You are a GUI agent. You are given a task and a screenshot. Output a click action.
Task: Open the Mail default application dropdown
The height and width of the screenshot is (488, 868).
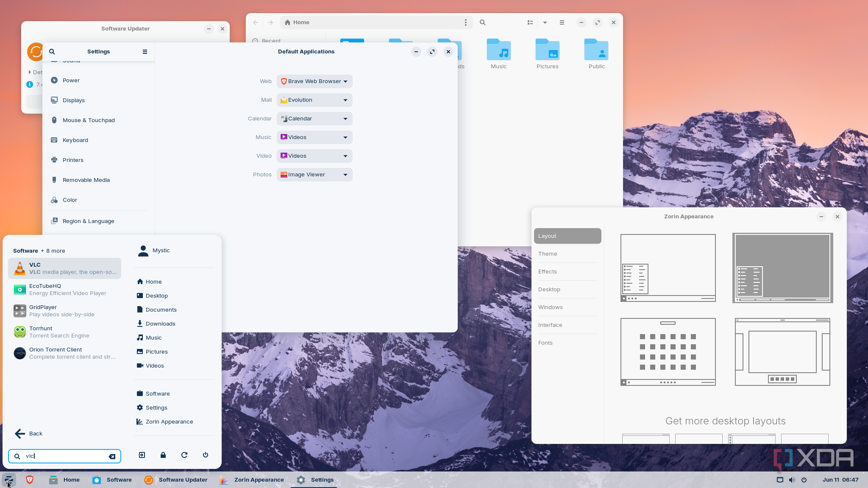(314, 100)
